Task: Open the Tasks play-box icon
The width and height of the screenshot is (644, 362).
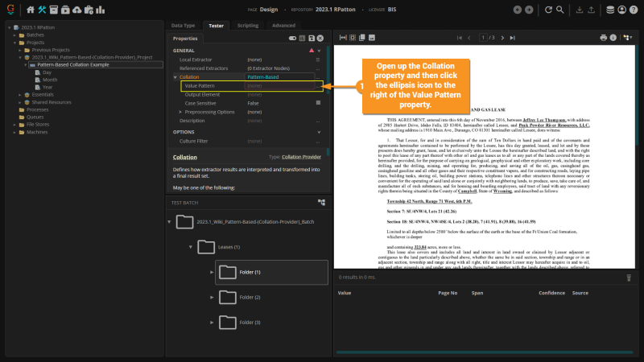Action: pyautogui.click(x=65, y=10)
